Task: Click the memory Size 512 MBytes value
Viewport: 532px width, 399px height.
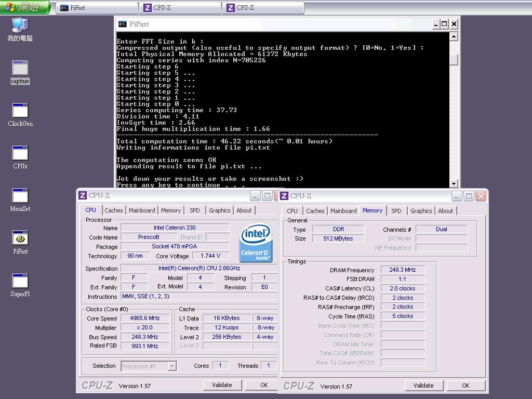Action: (x=338, y=238)
